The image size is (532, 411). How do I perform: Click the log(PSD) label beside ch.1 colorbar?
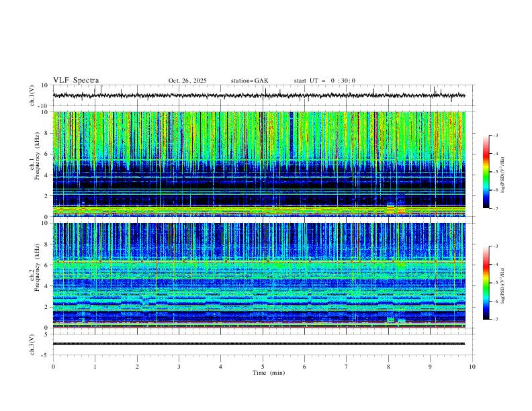pos(502,175)
